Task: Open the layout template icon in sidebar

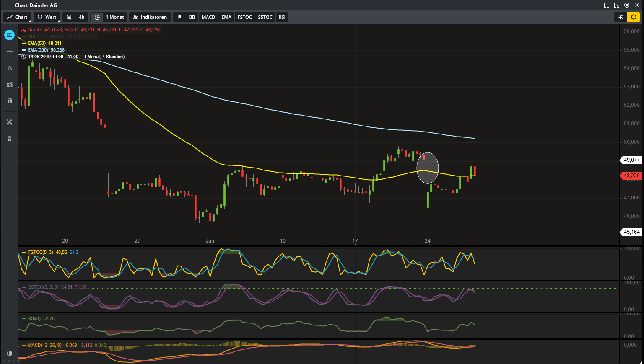Action: click(x=10, y=139)
